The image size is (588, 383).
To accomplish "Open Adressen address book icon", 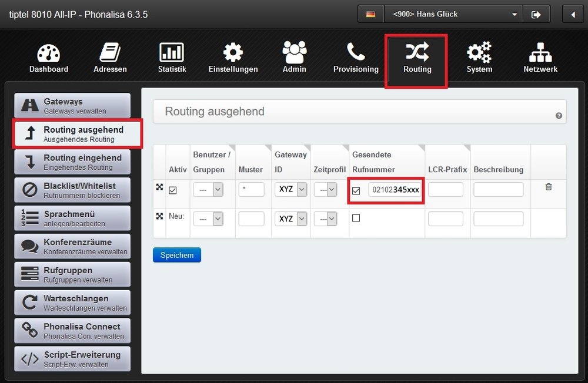I will point(110,53).
